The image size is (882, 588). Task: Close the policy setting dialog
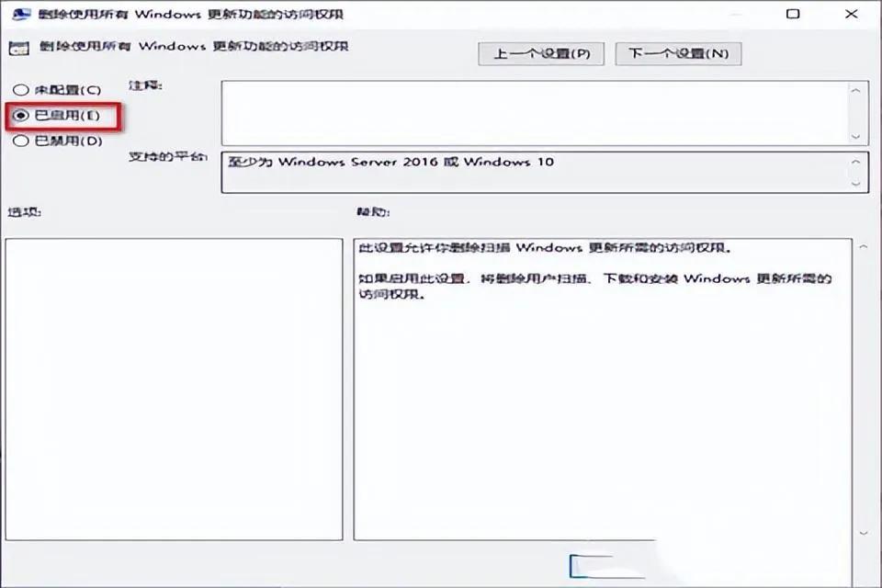coord(852,14)
